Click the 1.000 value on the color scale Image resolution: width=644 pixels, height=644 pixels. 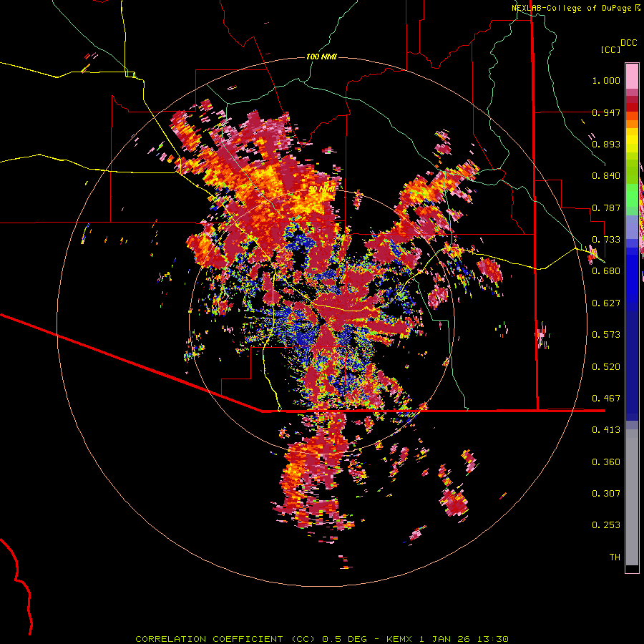point(606,80)
